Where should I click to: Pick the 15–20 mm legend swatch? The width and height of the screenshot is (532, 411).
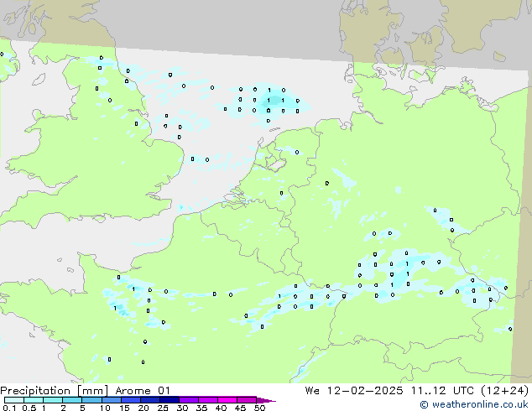131,400
